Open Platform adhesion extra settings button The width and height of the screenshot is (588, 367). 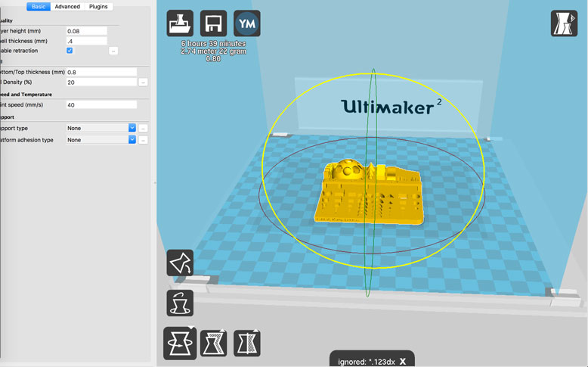(143, 140)
